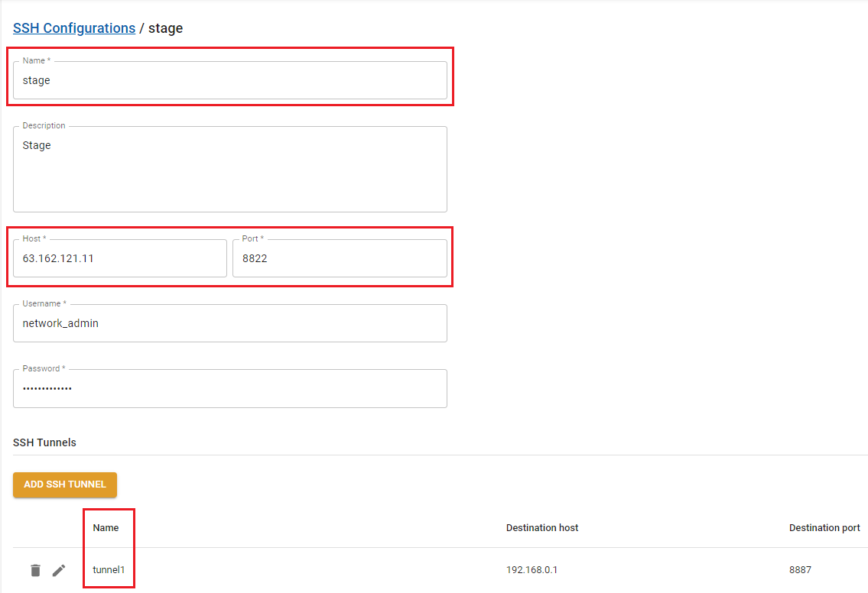This screenshot has width=868, height=593.
Task: Select the Host field with 63.162.121.11
Action: 120,258
